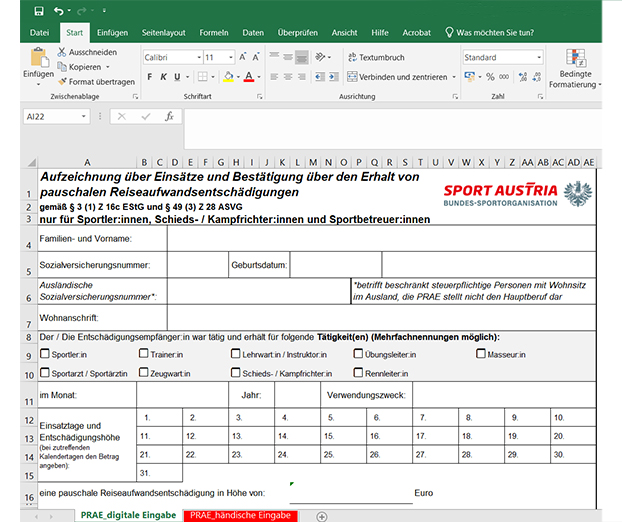Screen dimensions: 622x522
Task: Open the Standard number format dropdown
Action: [x=539, y=58]
